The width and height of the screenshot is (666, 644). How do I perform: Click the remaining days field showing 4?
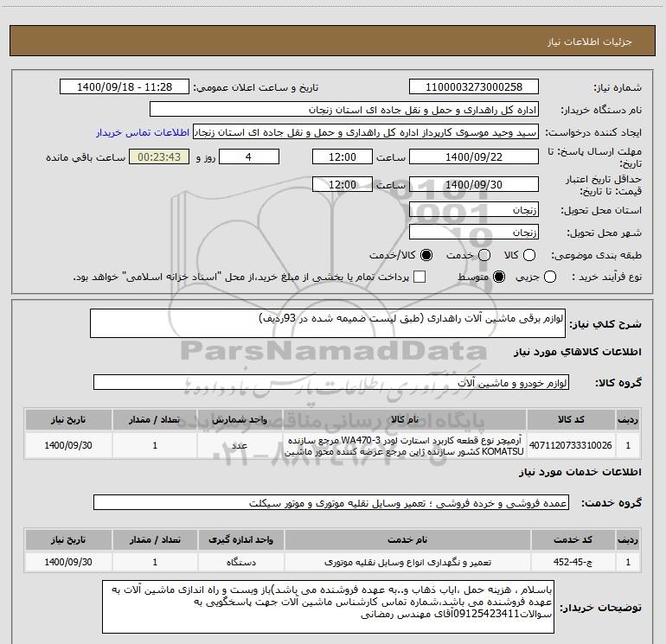[249, 156]
